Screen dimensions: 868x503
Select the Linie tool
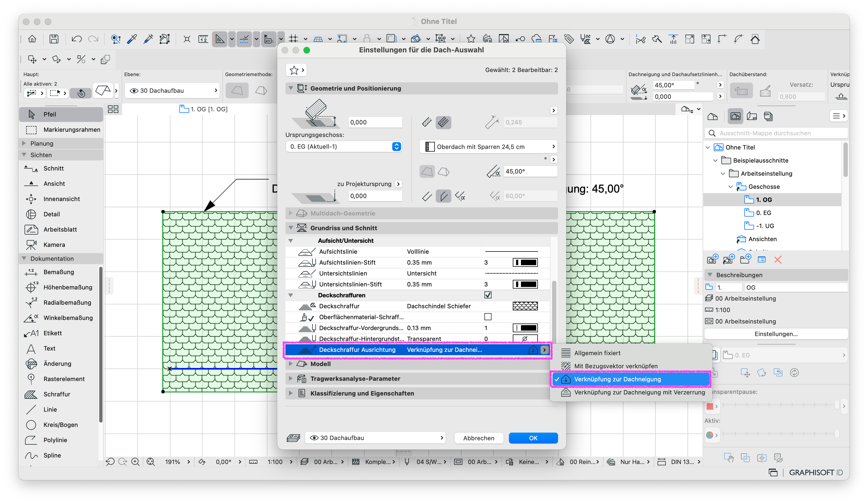tap(59, 409)
